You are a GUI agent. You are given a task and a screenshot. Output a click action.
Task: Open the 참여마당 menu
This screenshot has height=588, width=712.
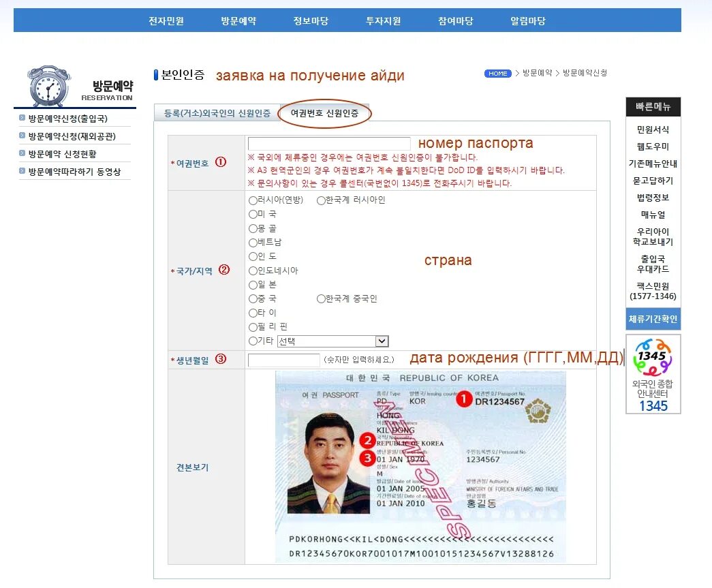click(455, 21)
